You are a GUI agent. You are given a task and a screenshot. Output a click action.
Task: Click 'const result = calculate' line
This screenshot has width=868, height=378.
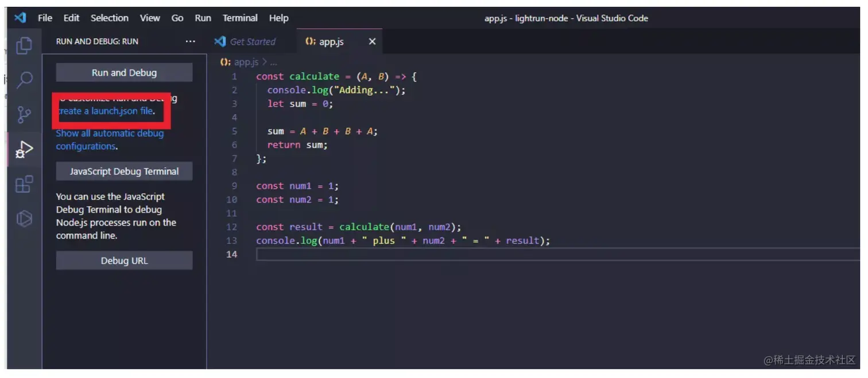359,227
